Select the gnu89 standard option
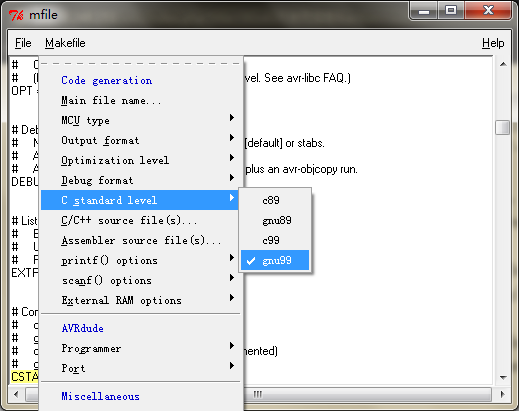The width and height of the screenshot is (519, 411). [275, 220]
